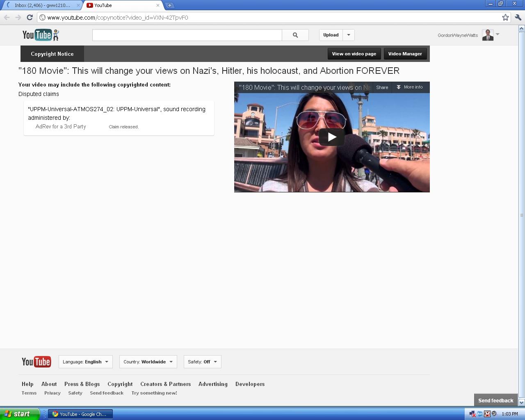Click network disconnected tray icon
The width and height of the screenshot is (525, 420).
coord(472,414)
